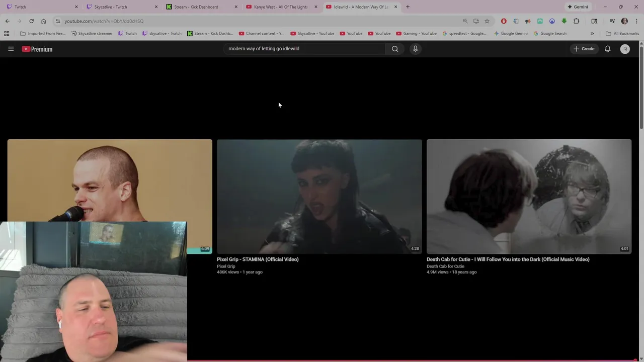Open Pixel Grip - STAMINA (Official Video) title
Viewport: 644px width, 362px height.
click(x=258, y=259)
